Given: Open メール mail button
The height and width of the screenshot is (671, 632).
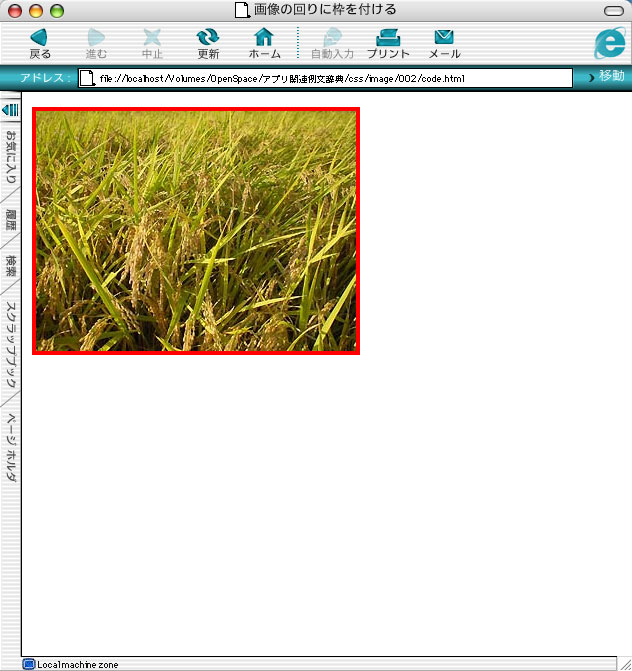Looking at the screenshot, I should [x=444, y=43].
